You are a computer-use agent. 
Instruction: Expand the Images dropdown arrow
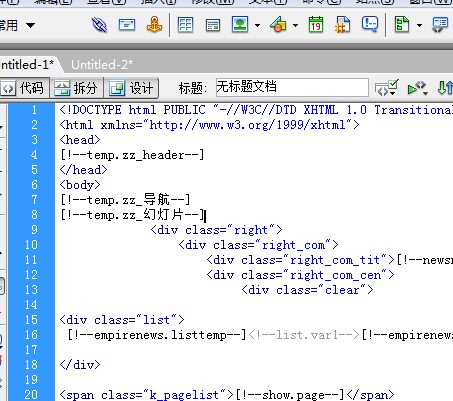click(x=257, y=25)
